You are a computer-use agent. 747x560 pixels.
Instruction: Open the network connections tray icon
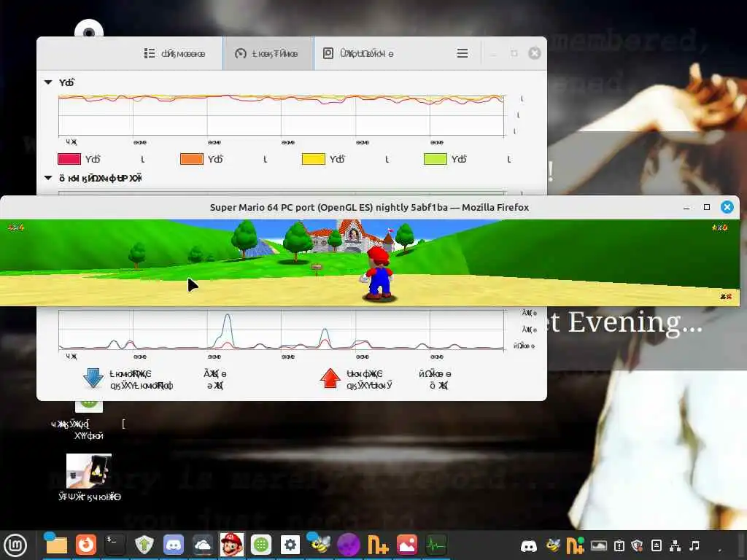pyautogui.click(x=675, y=545)
